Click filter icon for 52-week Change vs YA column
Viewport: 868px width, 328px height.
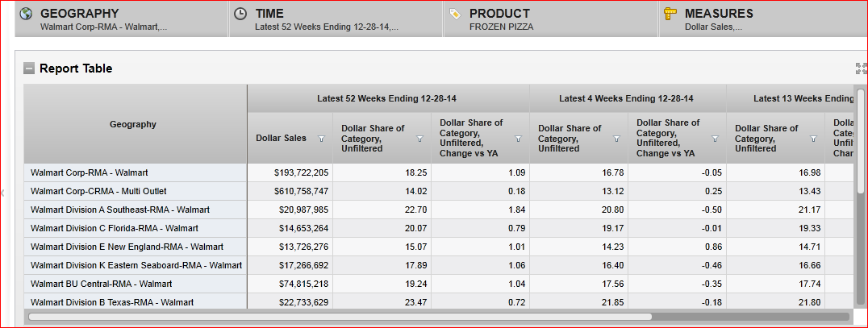(x=518, y=139)
